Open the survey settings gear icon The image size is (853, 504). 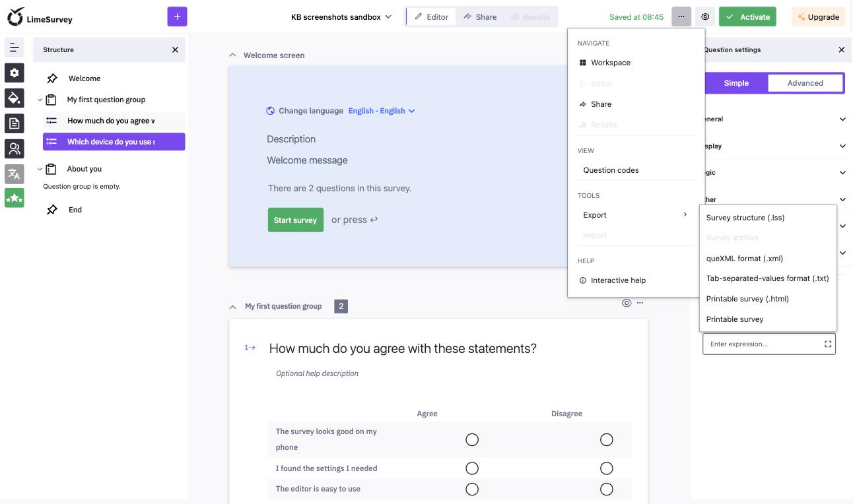pyautogui.click(x=14, y=73)
